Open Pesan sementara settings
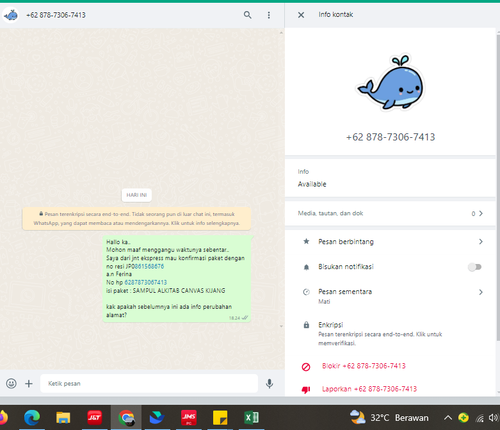The width and height of the screenshot is (500, 430). point(390,295)
